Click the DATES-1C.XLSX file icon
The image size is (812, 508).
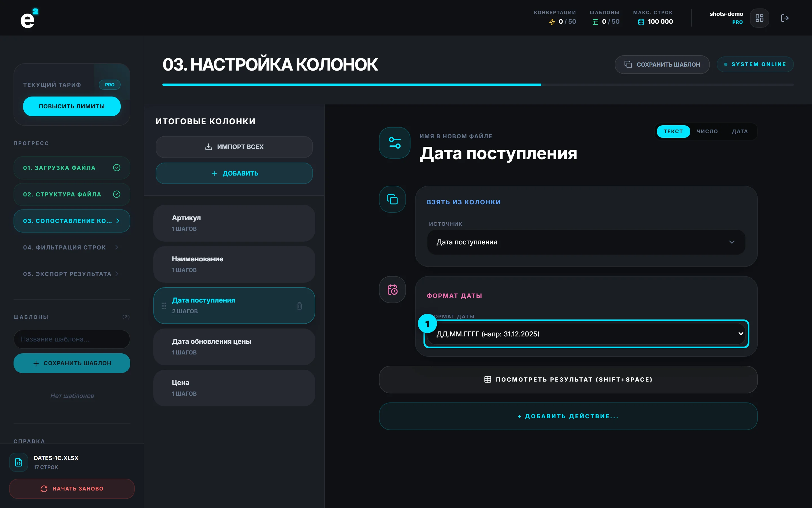point(18,462)
